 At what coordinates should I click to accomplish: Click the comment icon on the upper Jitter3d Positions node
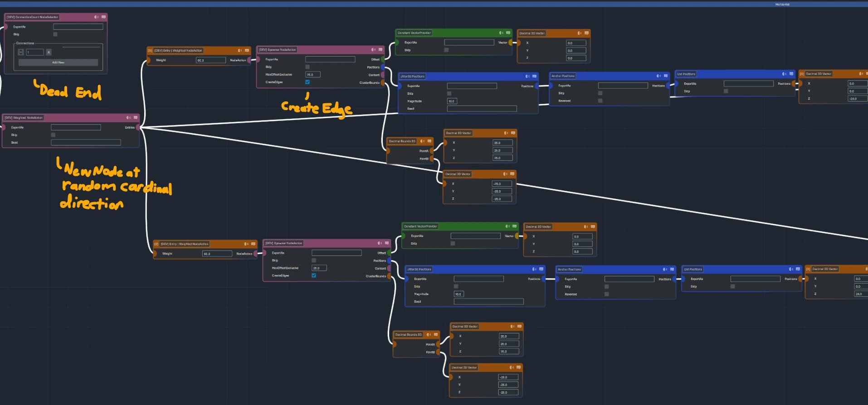534,76
